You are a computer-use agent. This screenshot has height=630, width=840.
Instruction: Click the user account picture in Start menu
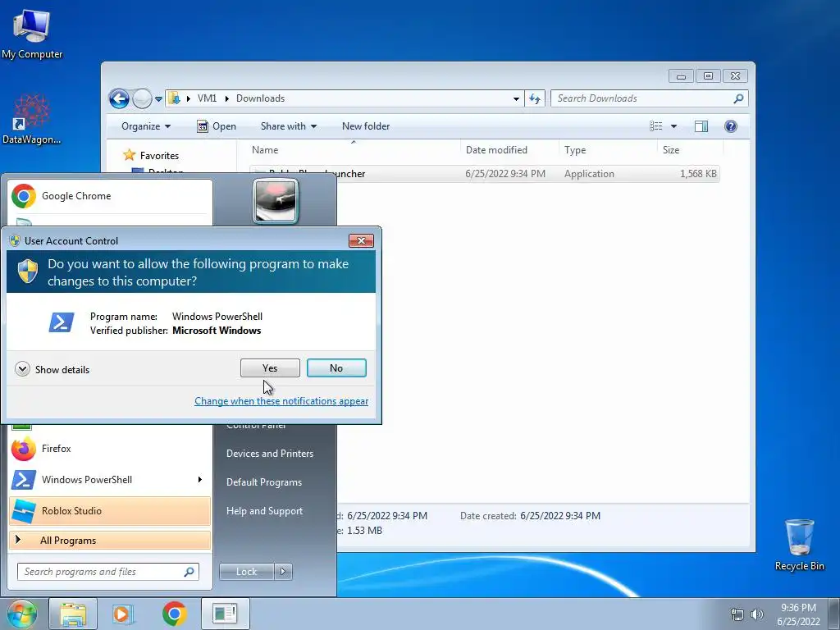(x=276, y=201)
